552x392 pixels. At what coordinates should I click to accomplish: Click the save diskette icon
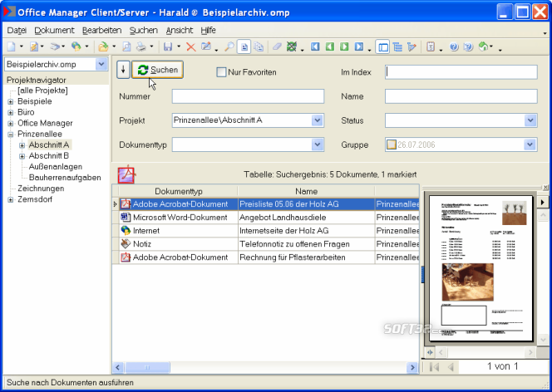tap(168, 47)
